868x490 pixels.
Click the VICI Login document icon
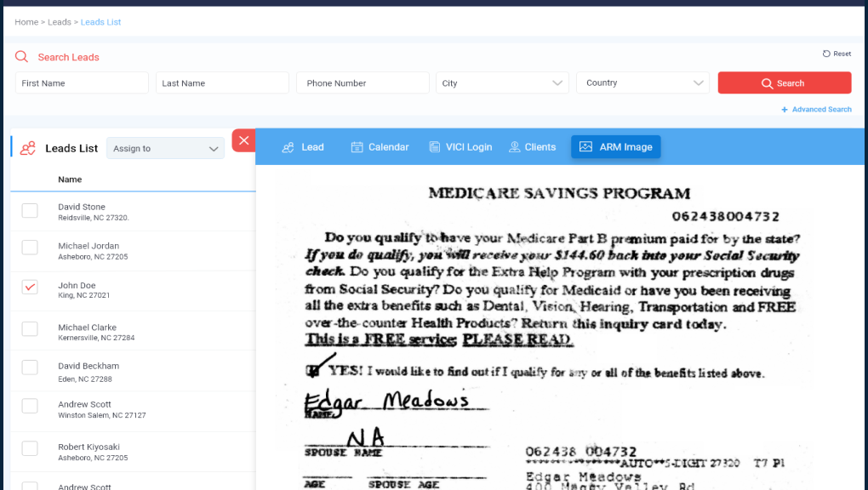pos(435,147)
